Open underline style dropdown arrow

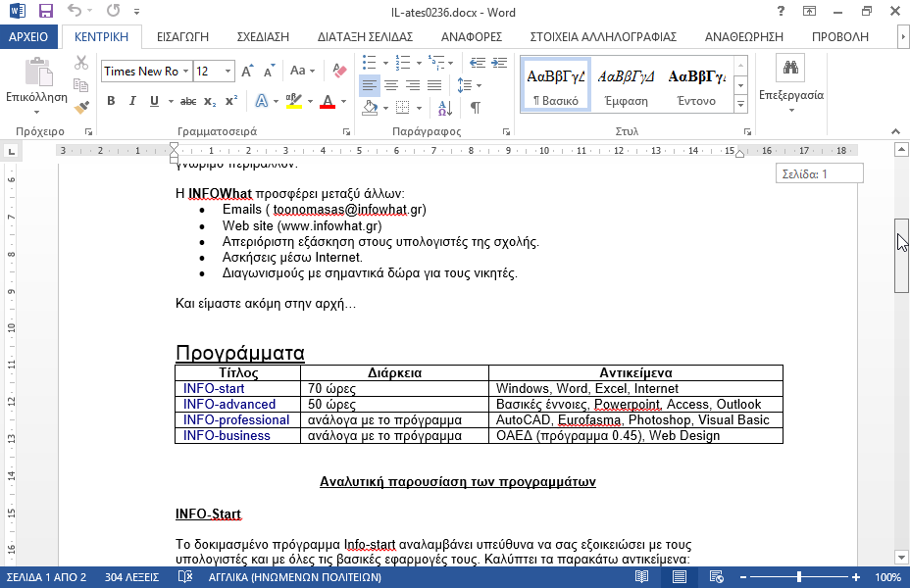tap(172, 102)
